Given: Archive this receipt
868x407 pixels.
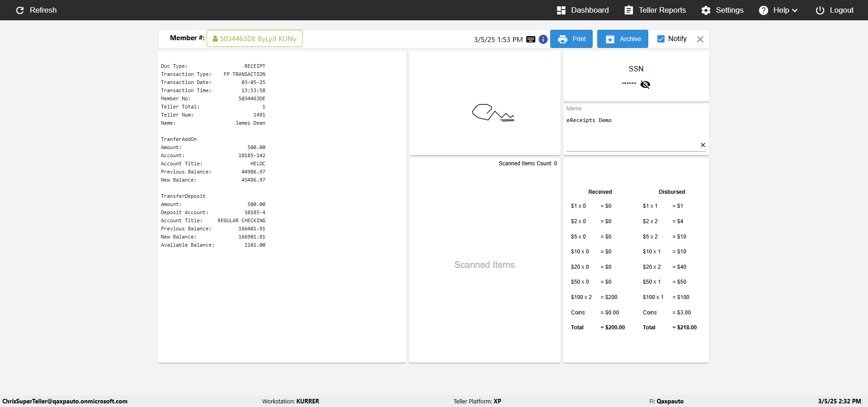Looking at the screenshot, I should click(x=623, y=39).
